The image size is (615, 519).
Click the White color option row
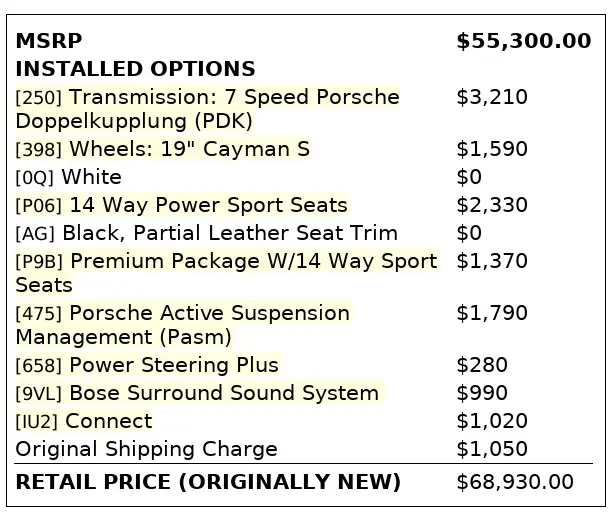(91, 178)
